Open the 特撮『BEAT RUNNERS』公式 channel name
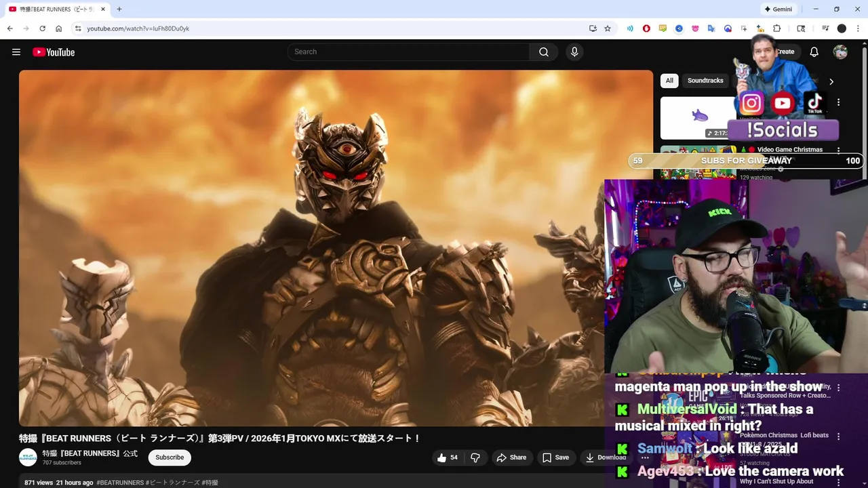The width and height of the screenshot is (868, 488). (x=90, y=453)
